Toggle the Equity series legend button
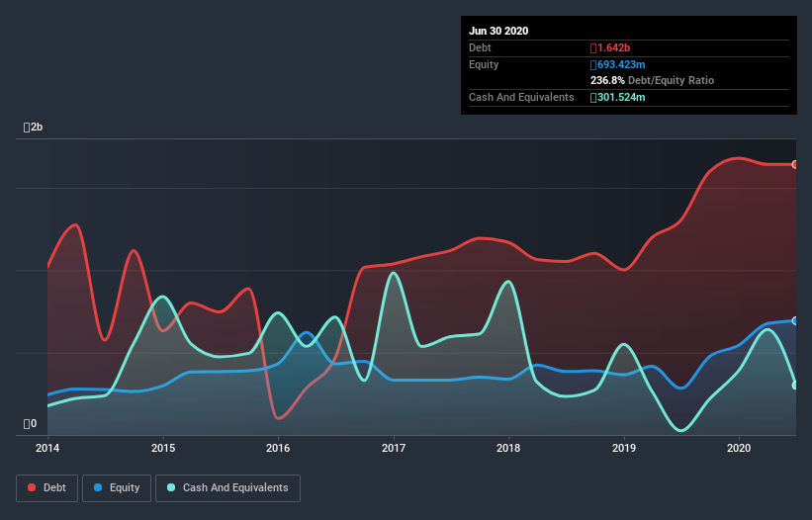The height and width of the screenshot is (520, 812). coord(117,488)
